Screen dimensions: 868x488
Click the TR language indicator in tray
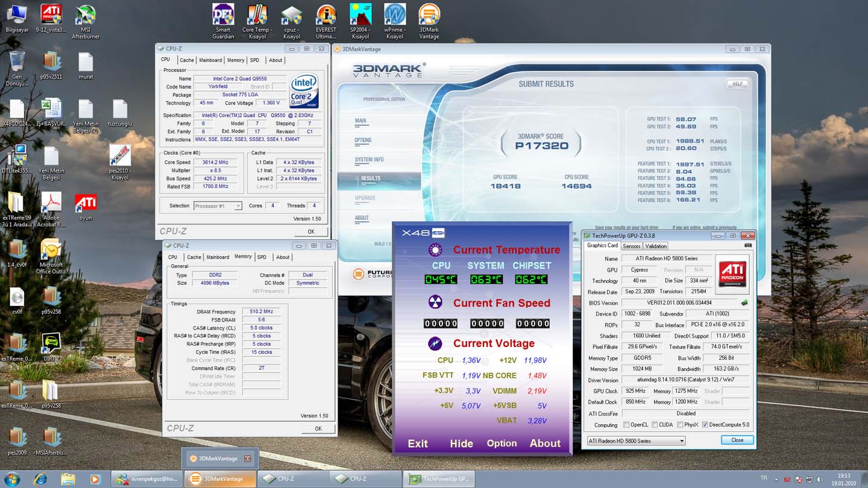(x=764, y=478)
